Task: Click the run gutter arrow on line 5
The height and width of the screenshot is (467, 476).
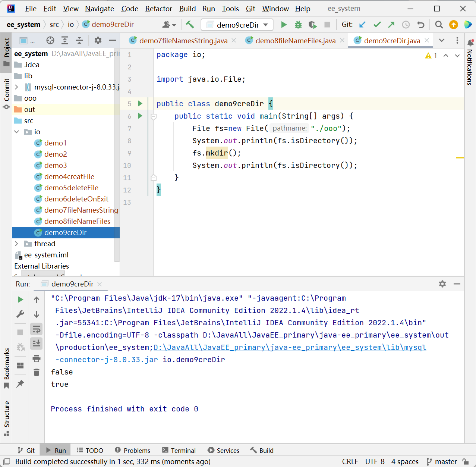Action: pos(140,103)
